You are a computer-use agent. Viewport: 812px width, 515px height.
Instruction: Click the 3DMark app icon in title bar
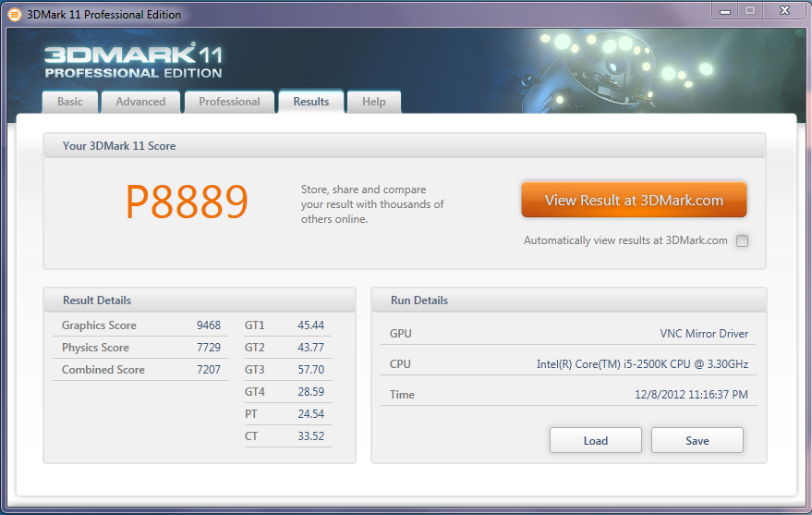15,15
